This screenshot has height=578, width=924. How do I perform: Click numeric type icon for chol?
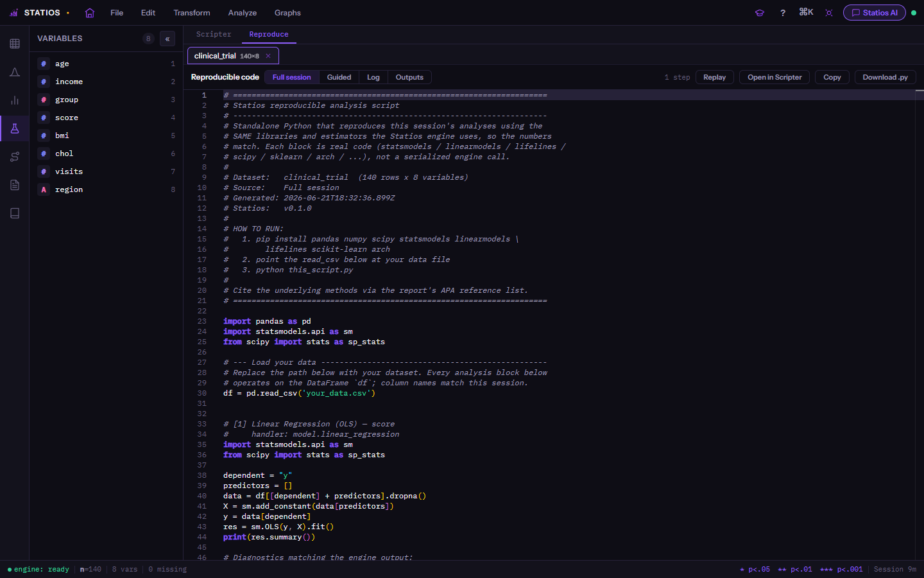(44, 153)
